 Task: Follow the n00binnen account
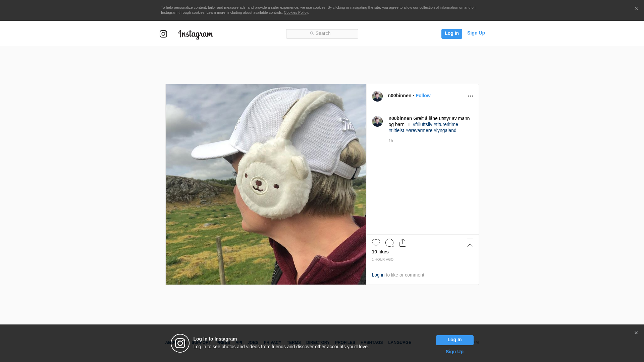423,96
